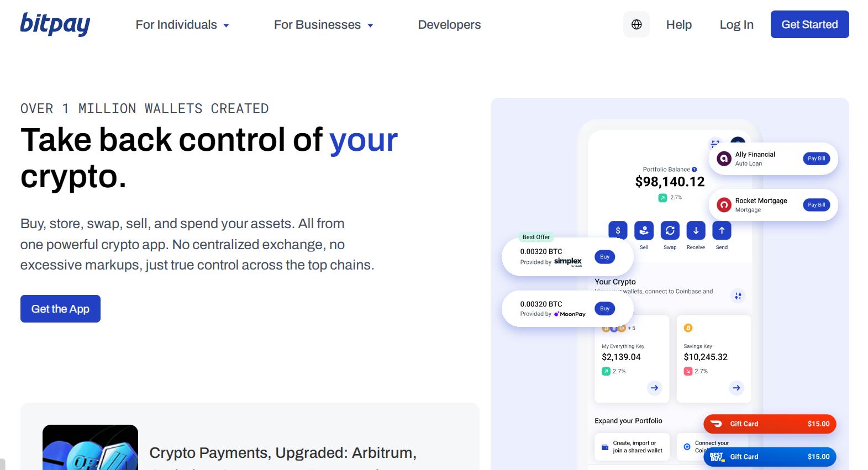
Task: Click the Send up-arrow icon
Action: (x=722, y=230)
